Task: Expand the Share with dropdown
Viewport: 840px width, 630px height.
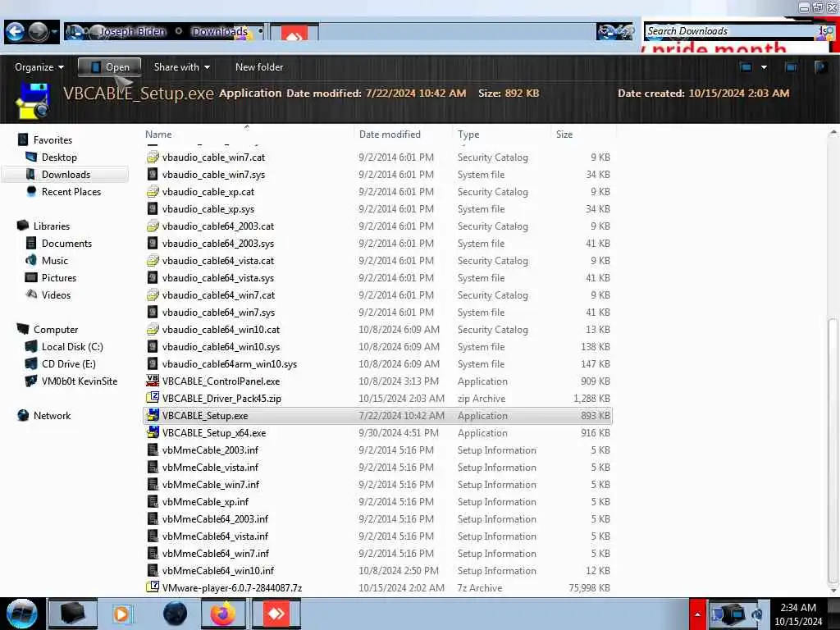Action: click(181, 67)
